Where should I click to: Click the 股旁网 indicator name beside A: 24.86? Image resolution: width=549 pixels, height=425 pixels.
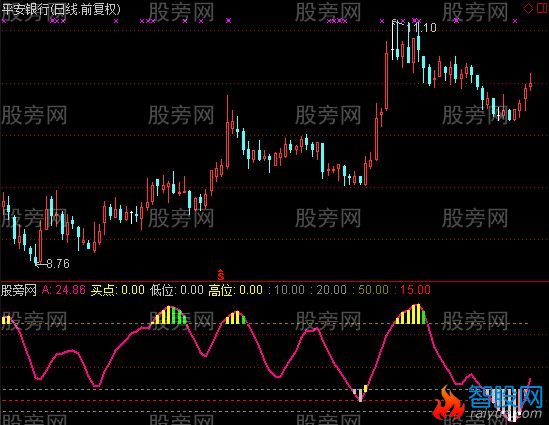click(x=19, y=290)
